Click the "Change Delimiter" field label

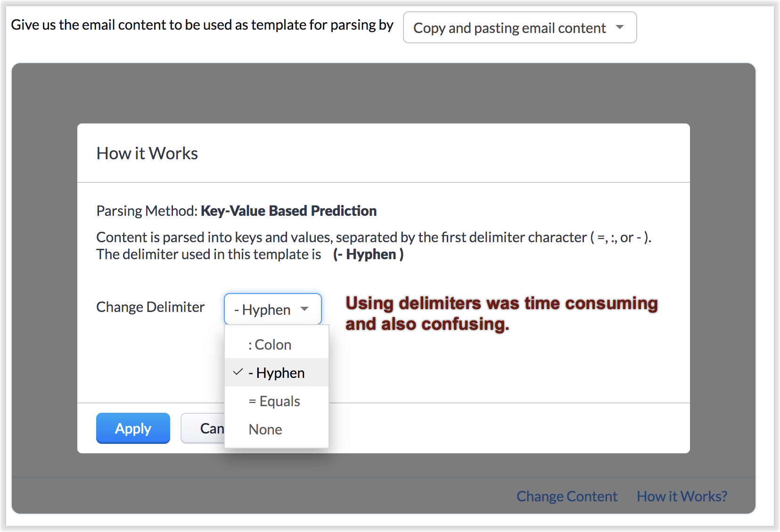pyautogui.click(x=150, y=307)
